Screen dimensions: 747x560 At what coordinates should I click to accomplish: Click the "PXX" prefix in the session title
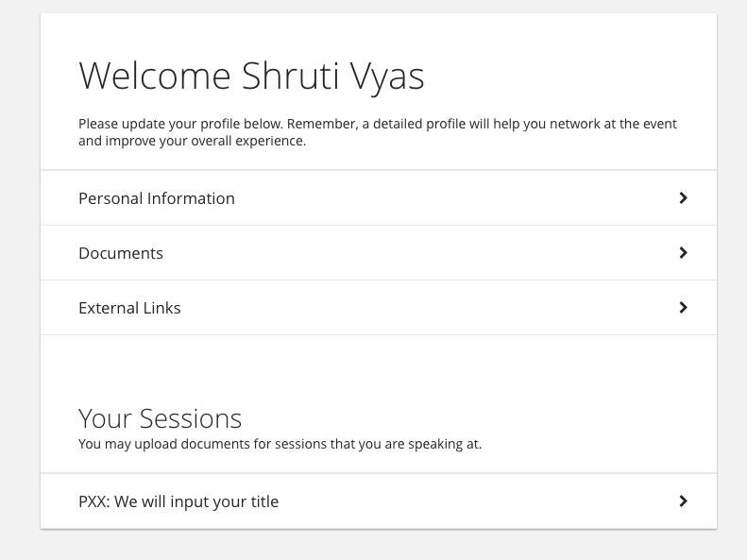coord(93,501)
